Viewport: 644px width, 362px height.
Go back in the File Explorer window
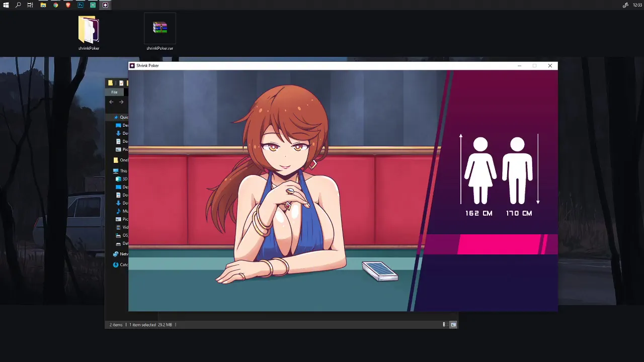tap(111, 102)
